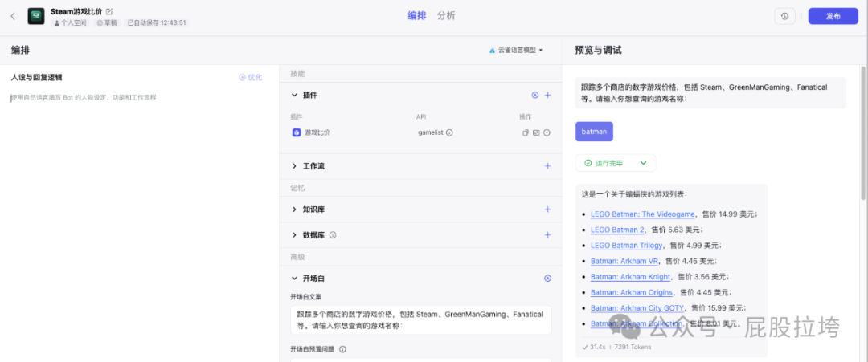This screenshot has height=362, width=868.
Task: Open the Batman: Arkham City GOTY link
Action: 638,308
